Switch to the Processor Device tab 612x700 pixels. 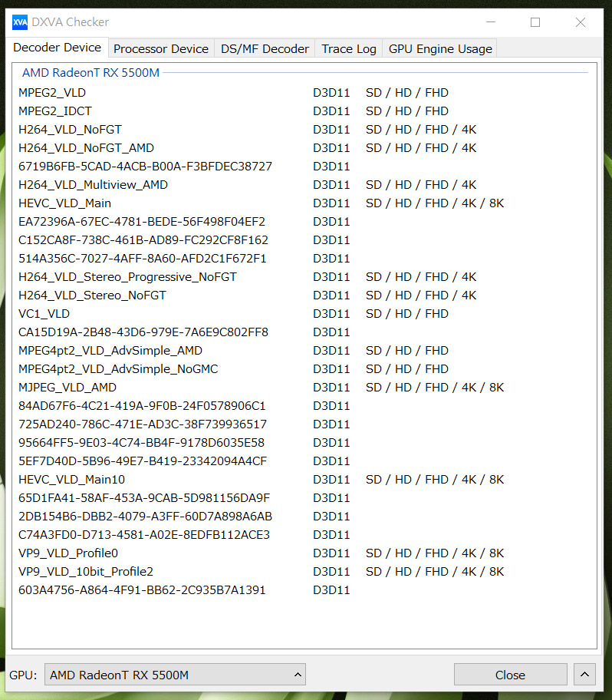pos(161,48)
